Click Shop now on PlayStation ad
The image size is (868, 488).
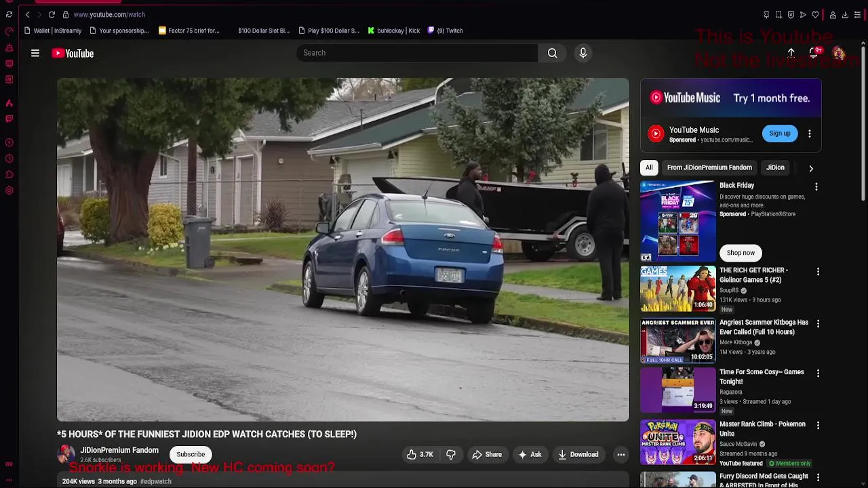[741, 253]
